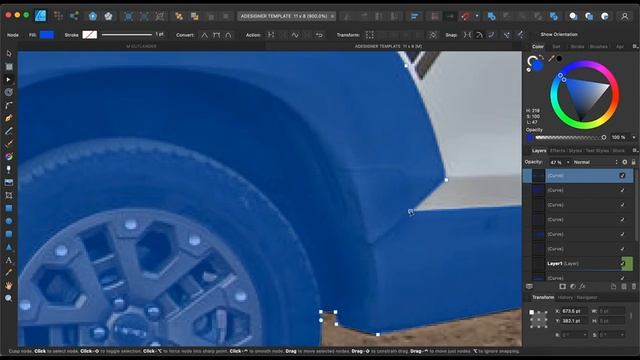The width and height of the screenshot is (640, 360).
Task: Click the Mask Layer icon in Layers panel
Action: 562,287
